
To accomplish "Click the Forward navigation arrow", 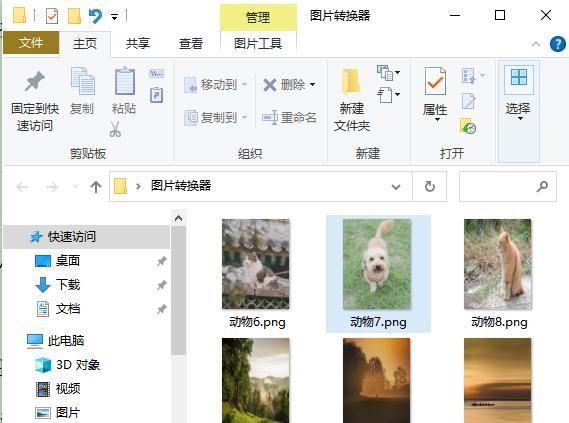I will coord(52,187).
